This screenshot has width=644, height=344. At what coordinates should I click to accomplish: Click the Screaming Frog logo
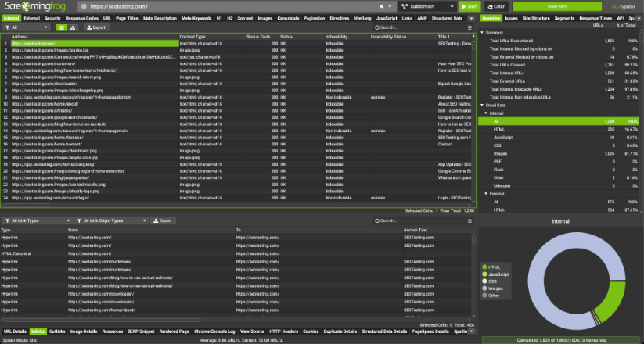(x=35, y=6)
